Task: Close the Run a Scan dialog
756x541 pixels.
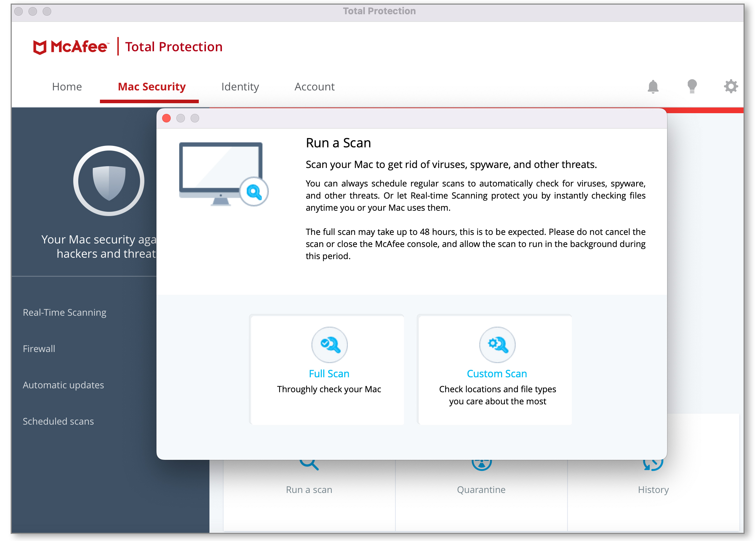Action: point(166,118)
